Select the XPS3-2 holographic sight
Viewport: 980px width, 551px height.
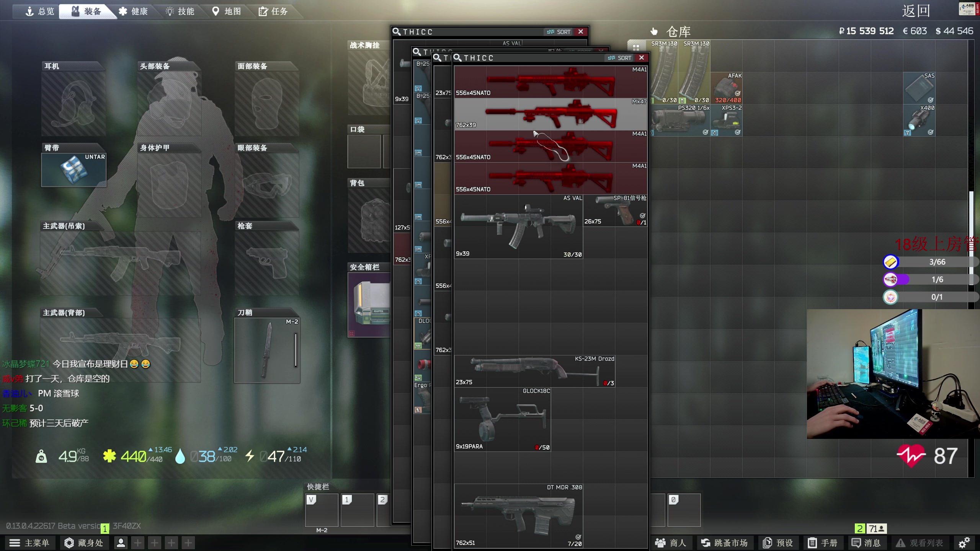pyautogui.click(x=727, y=120)
